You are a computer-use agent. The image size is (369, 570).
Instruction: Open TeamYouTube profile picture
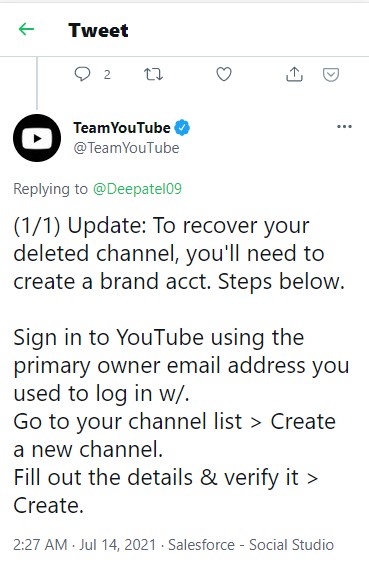[x=37, y=138]
